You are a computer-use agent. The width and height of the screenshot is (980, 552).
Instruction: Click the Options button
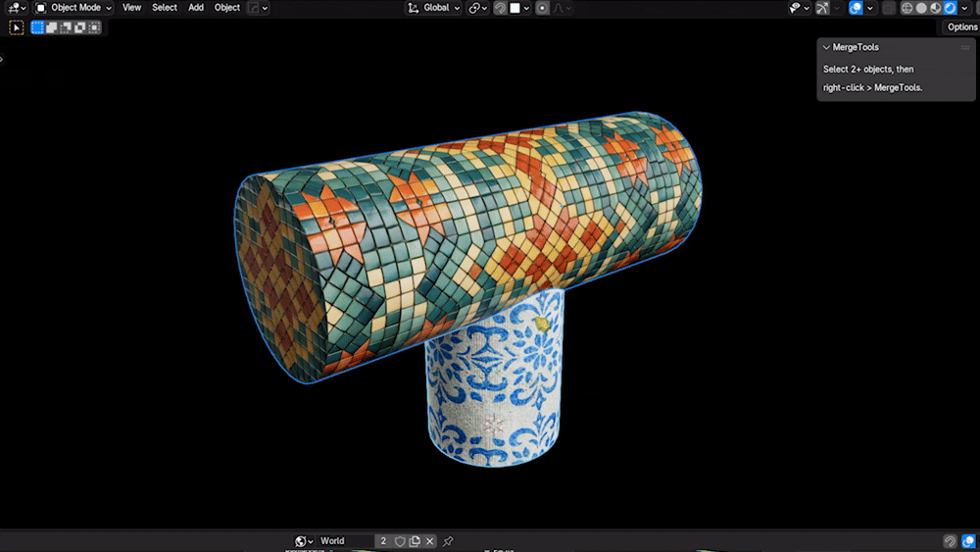tap(961, 26)
